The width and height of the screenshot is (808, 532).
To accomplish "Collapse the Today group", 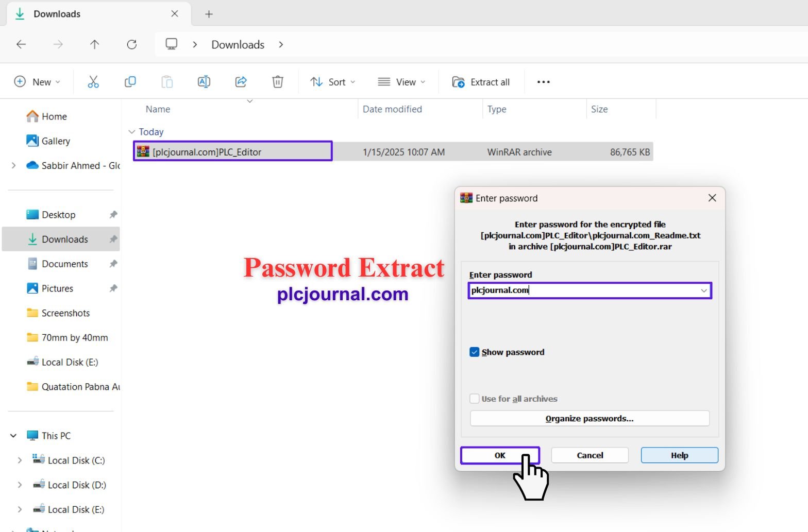I will click(x=131, y=132).
